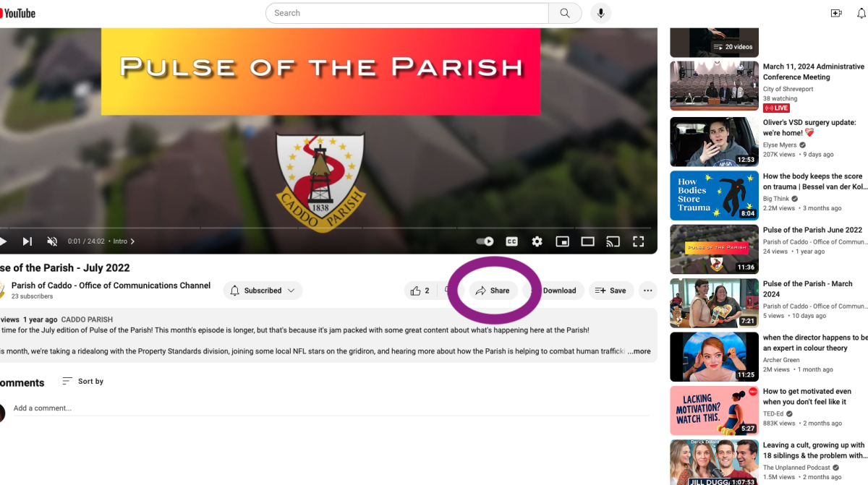
Task: Skip to next video
Action: [x=27, y=241]
